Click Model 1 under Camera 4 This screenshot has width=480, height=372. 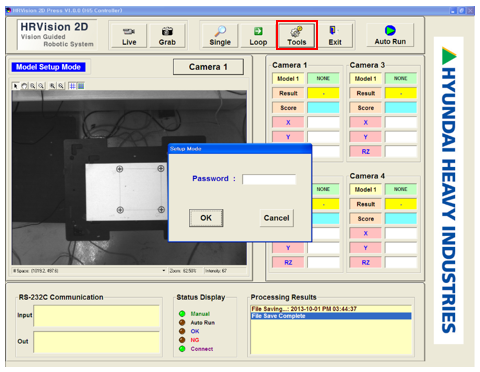tap(365, 190)
